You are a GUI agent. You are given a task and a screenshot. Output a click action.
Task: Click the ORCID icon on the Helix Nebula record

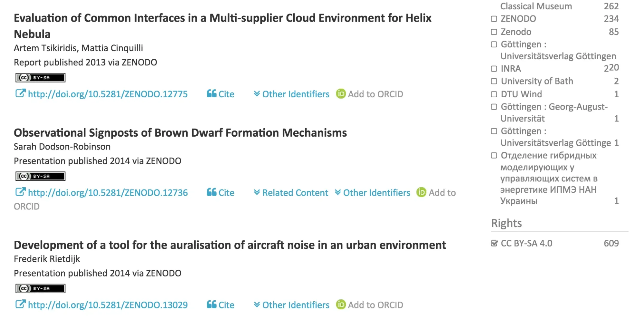(x=341, y=94)
